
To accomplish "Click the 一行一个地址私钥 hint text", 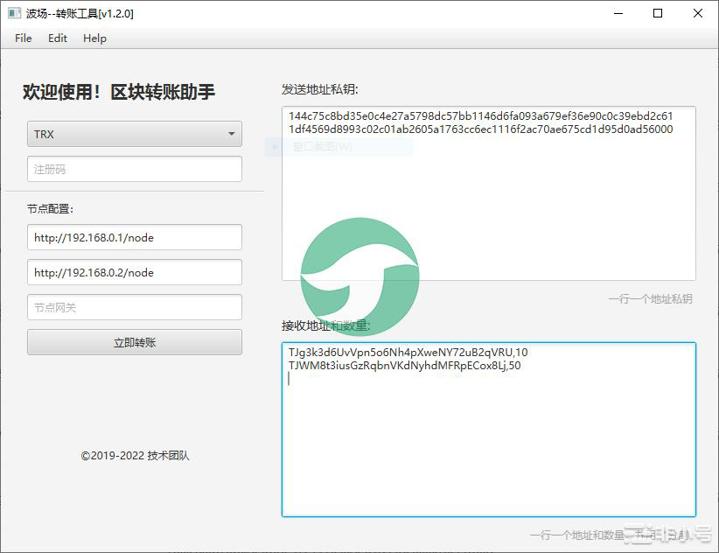I will (650, 299).
